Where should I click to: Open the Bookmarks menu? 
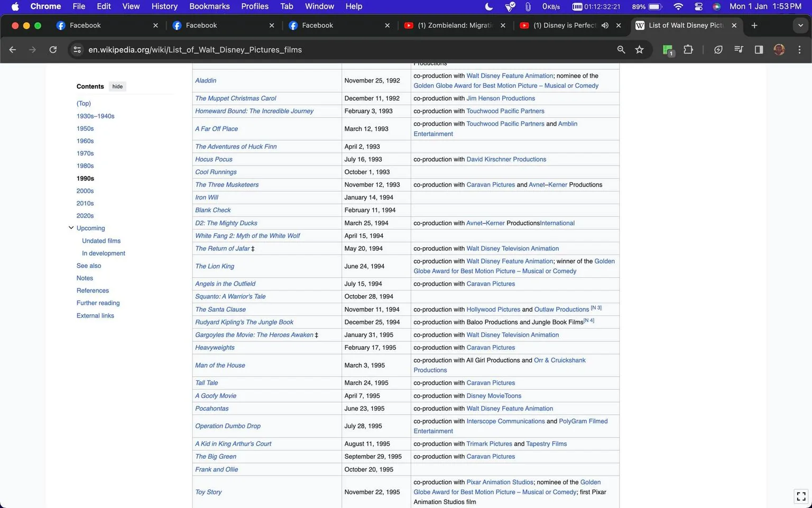209,6
